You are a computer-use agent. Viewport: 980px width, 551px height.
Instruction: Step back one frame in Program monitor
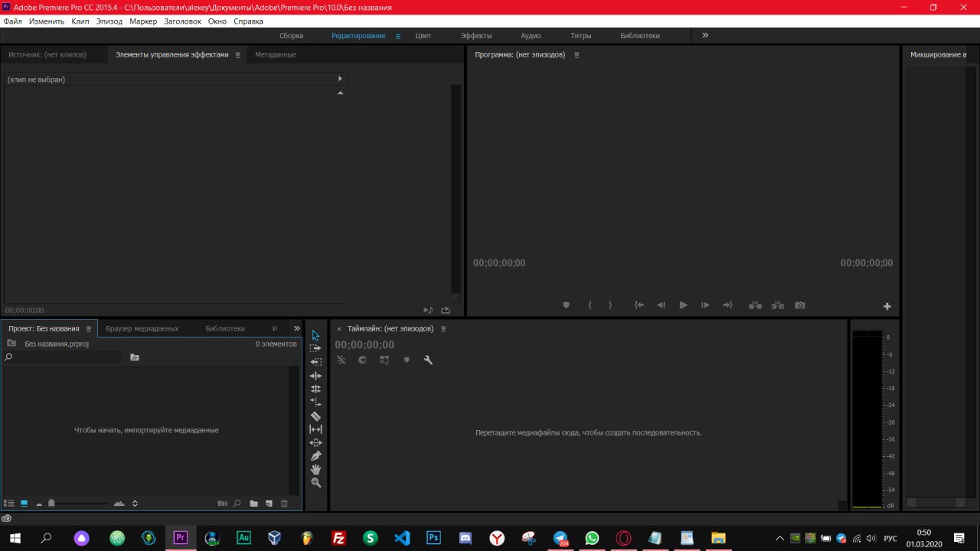661,305
